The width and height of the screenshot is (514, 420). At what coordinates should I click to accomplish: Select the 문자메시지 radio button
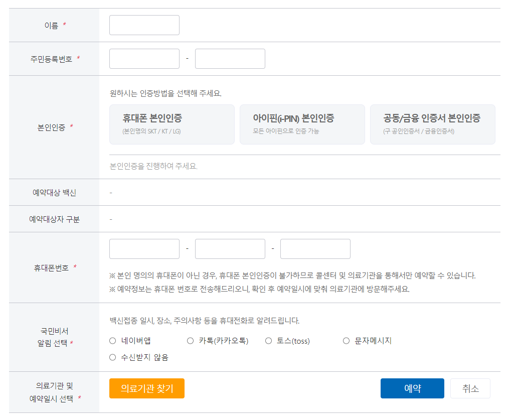click(346, 341)
